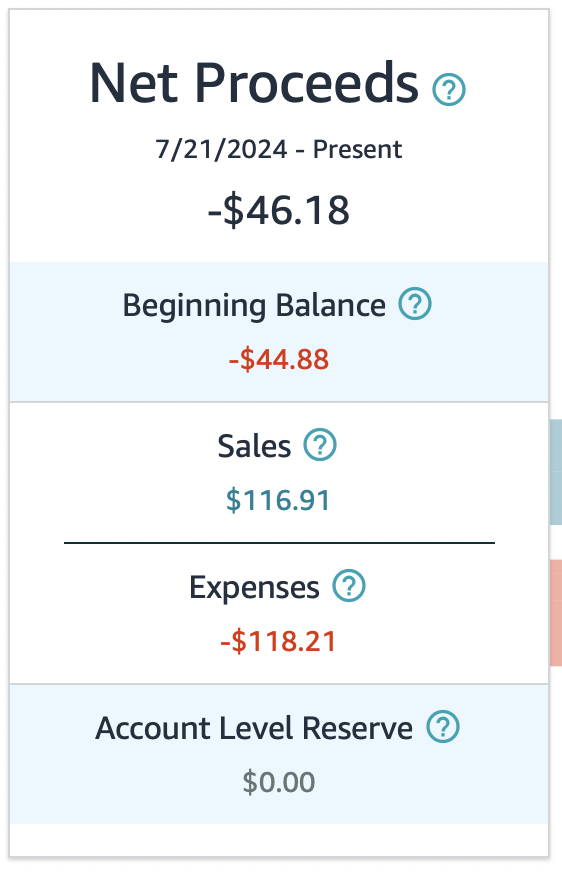Click the -$46.18 net proceeds total
The height and width of the screenshot is (872, 562).
point(278,210)
